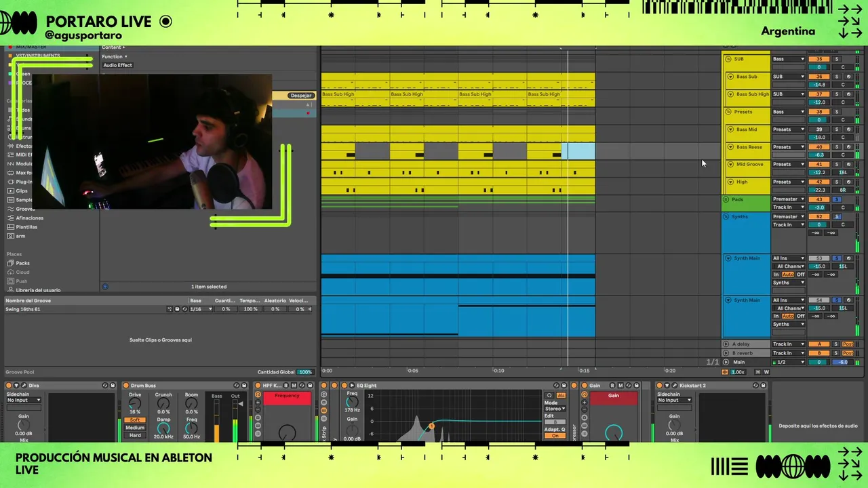This screenshot has width=868, height=488.
Task: Open Diva Sidechain No Input dropdown
Action: (24, 400)
